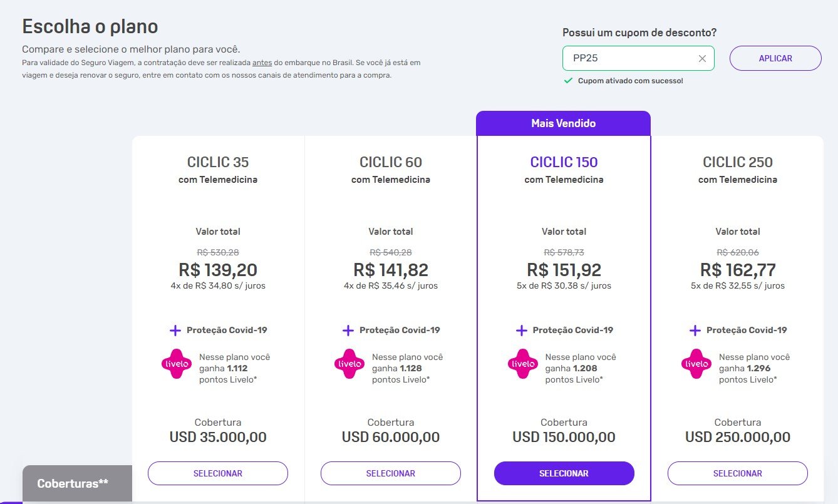The width and height of the screenshot is (838, 504).
Task: Click the R$ 139,20 total price
Action: (218, 270)
